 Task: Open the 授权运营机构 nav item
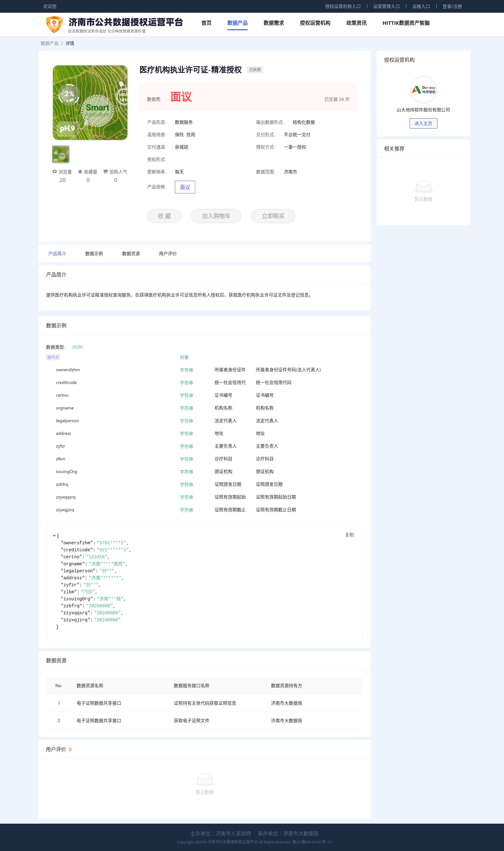pyautogui.click(x=315, y=23)
